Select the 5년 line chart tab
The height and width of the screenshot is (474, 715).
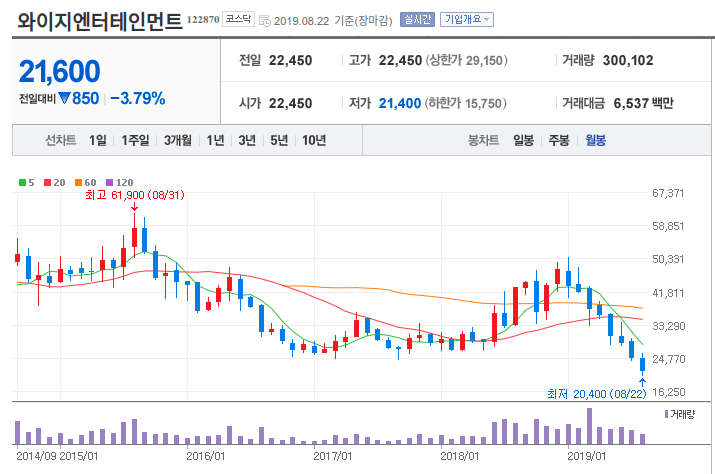279,141
